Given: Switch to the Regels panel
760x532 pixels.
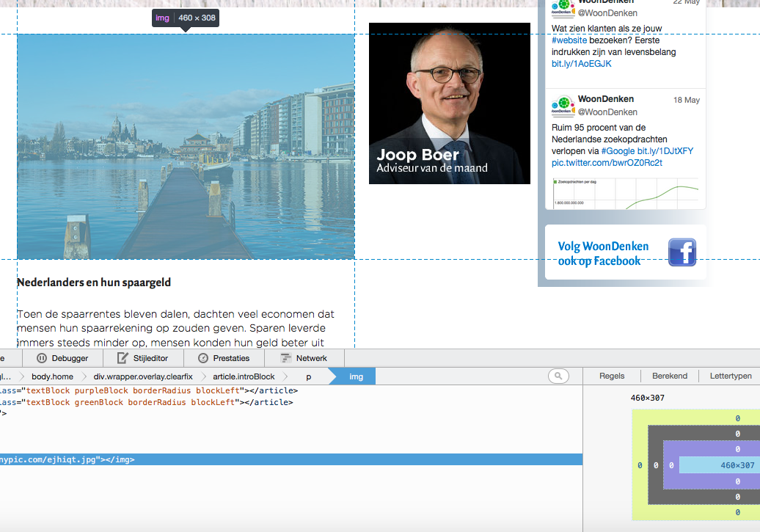Looking at the screenshot, I should (x=612, y=376).
